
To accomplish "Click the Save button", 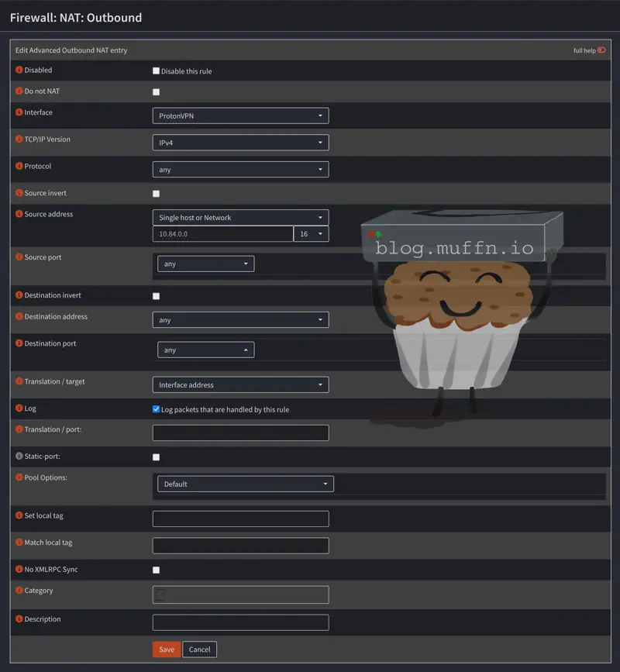I will coord(167,650).
